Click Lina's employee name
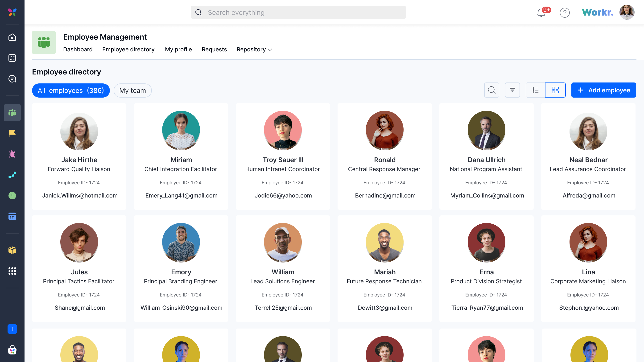This screenshot has width=644, height=362. coord(588,272)
